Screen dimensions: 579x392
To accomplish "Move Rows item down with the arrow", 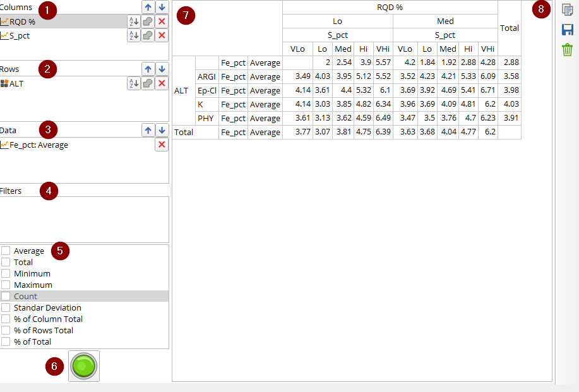I will (x=162, y=69).
